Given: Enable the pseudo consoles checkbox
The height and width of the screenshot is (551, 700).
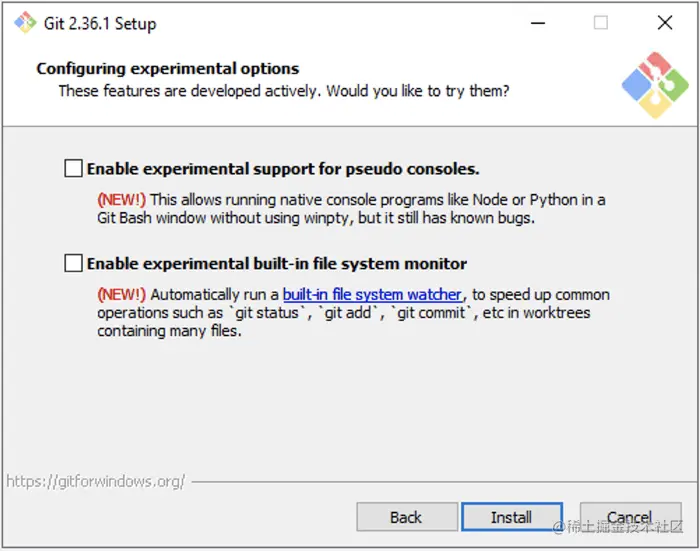Looking at the screenshot, I should pos(73,169).
